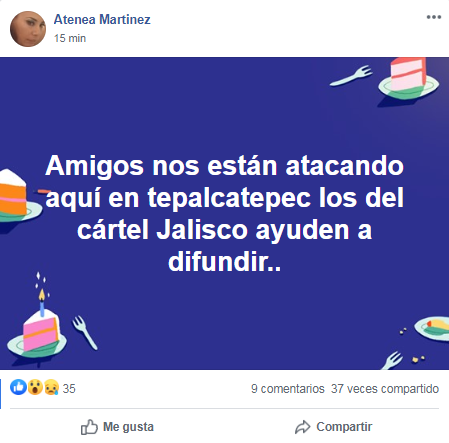
Task: Click the pink cake slice top right
Action: 408,75
